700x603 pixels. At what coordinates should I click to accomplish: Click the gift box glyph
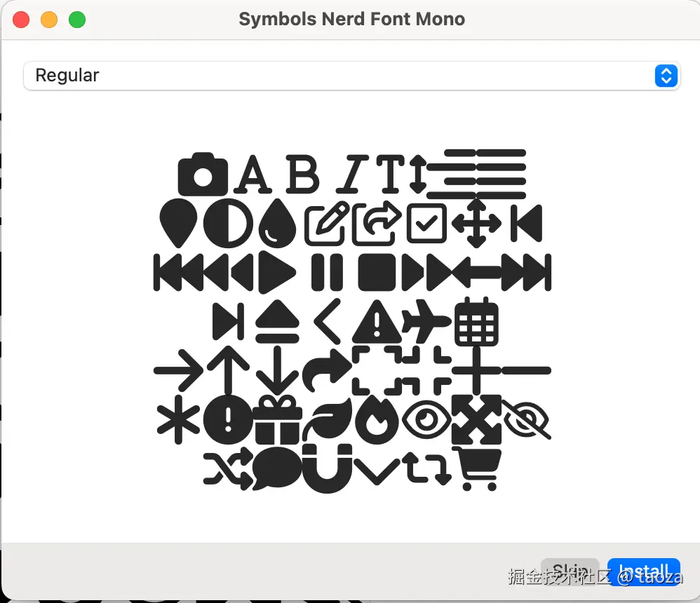(278, 419)
